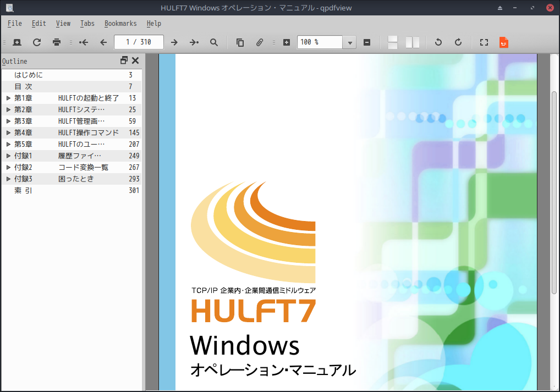The height and width of the screenshot is (392, 560).
Task: Select the 索 引 outline entry
Action: coord(23,190)
